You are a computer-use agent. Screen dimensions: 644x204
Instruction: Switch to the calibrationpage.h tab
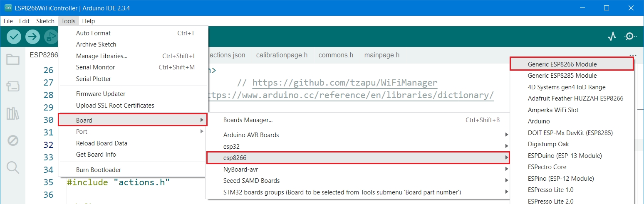282,55
